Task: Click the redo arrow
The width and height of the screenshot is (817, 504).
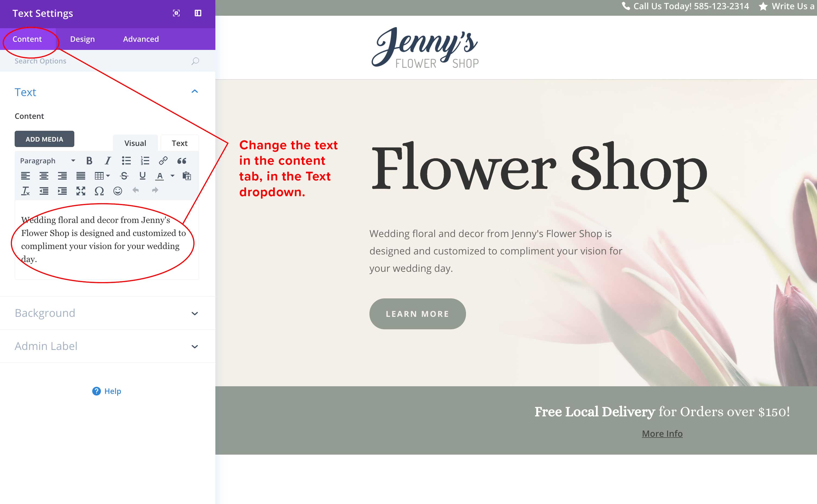Action: click(x=155, y=190)
